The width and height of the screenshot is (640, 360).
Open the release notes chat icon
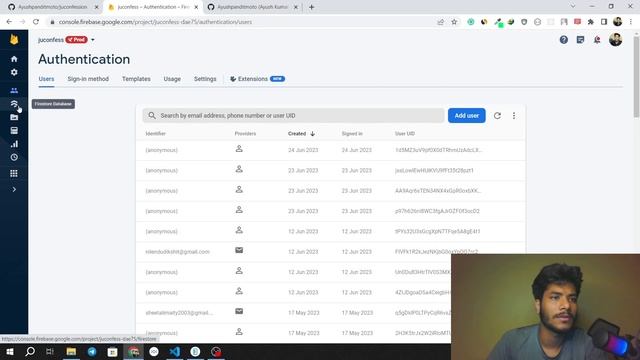[580, 40]
